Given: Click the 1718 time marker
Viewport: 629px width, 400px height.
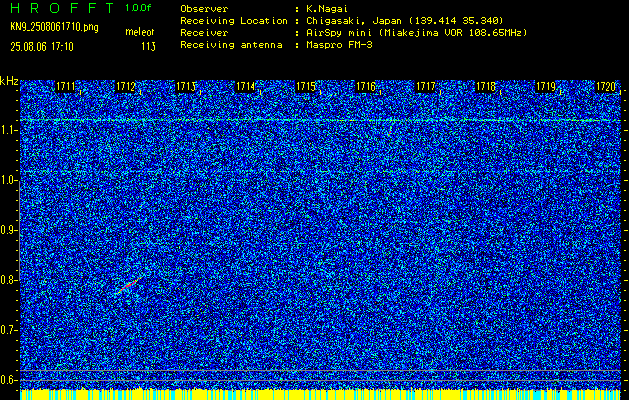Looking at the screenshot, I should (x=485, y=86).
